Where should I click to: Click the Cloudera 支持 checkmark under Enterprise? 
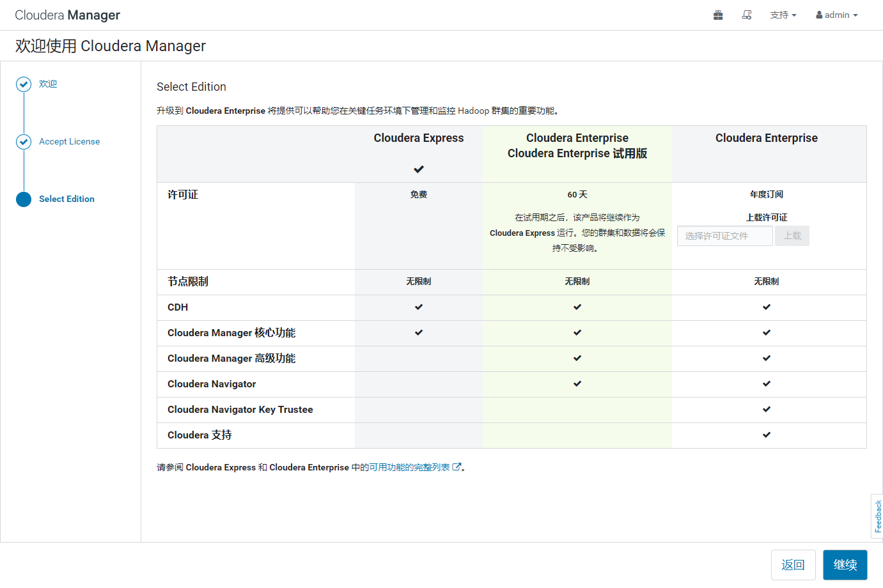pos(767,435)
